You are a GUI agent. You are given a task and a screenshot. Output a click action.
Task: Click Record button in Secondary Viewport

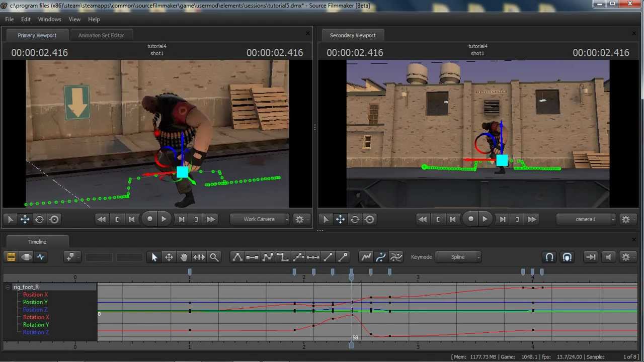470,219
